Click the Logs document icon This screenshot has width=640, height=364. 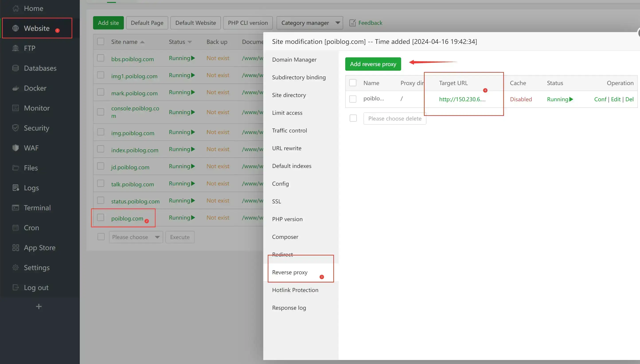click(x=16, y=188)
